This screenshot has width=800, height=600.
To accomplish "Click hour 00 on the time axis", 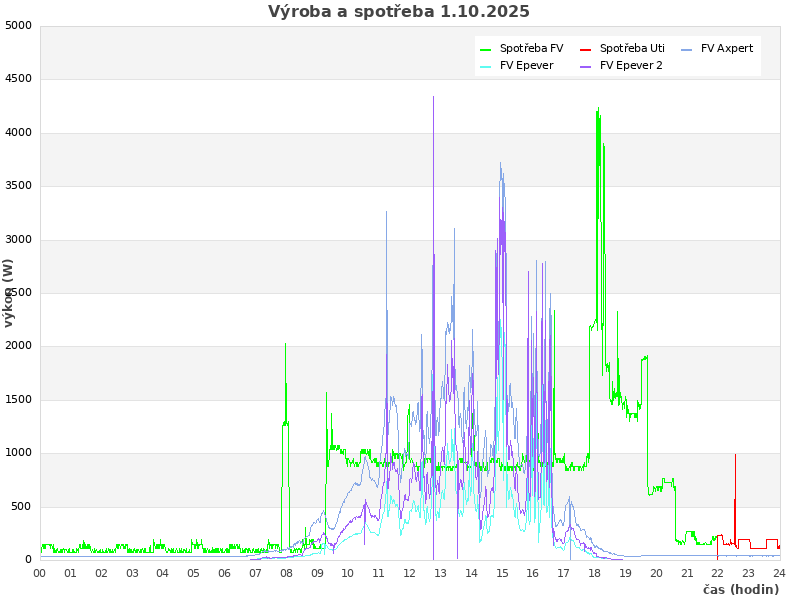I will [40, 573].
